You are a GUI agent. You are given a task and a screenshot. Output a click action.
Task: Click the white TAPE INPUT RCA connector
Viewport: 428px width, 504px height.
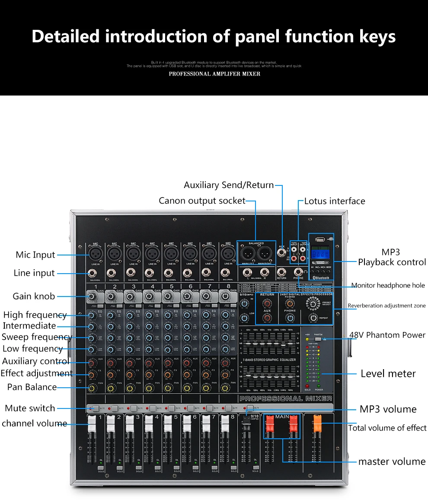[x=294, y=249]
